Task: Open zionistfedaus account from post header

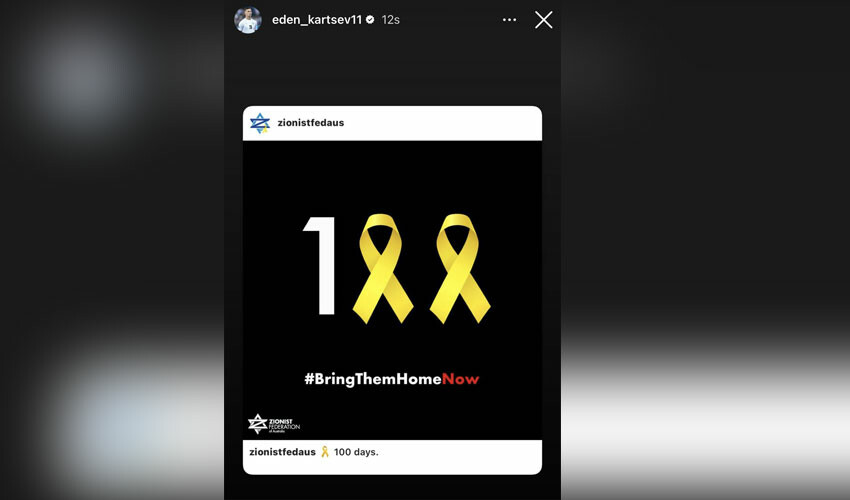Action: coord(311,123)
